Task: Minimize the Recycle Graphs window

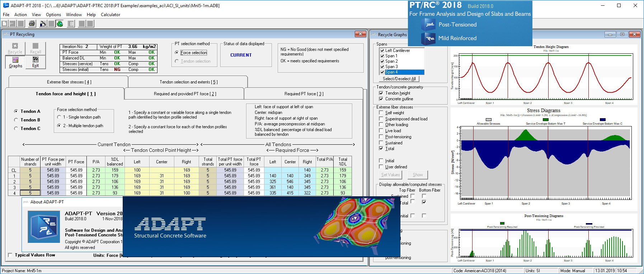Action: [x=610, y=34]
